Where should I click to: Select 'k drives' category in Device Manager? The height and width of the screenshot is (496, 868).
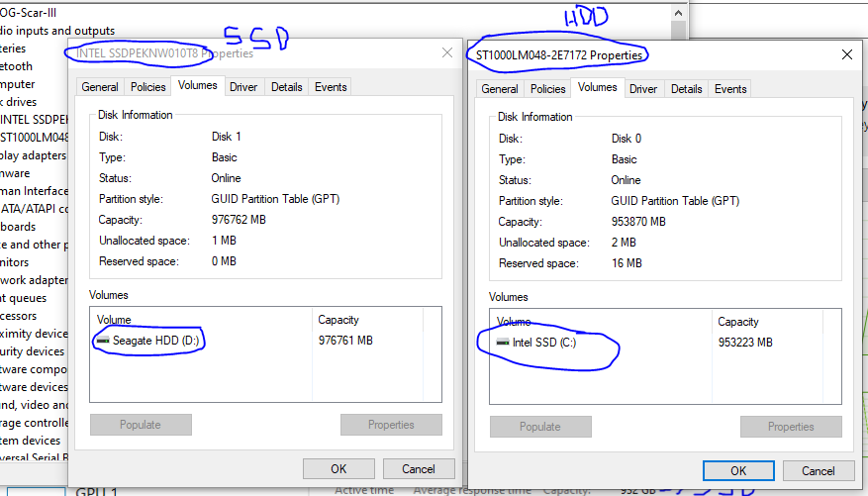coord(18,102)
